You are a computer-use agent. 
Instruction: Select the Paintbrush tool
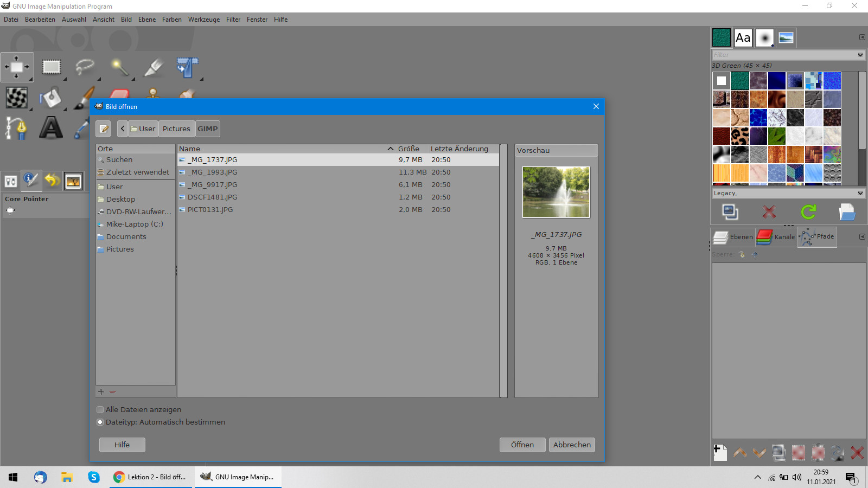click(84, 98)
